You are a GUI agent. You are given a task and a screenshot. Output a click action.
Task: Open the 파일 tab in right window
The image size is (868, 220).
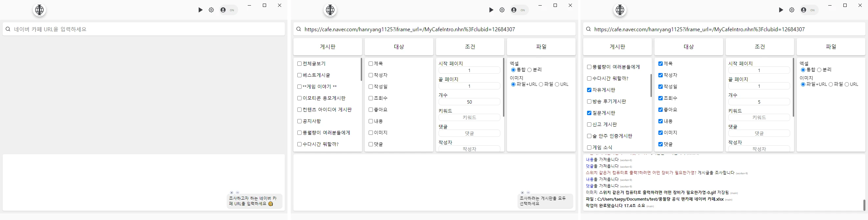tap(831, 47)
